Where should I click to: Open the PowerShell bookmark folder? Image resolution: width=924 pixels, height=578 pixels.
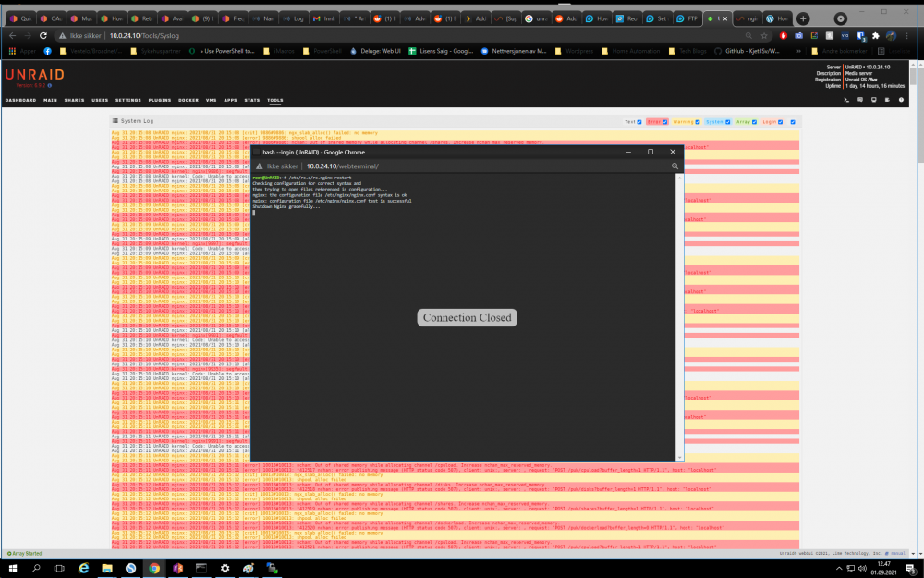pos(322,51)
